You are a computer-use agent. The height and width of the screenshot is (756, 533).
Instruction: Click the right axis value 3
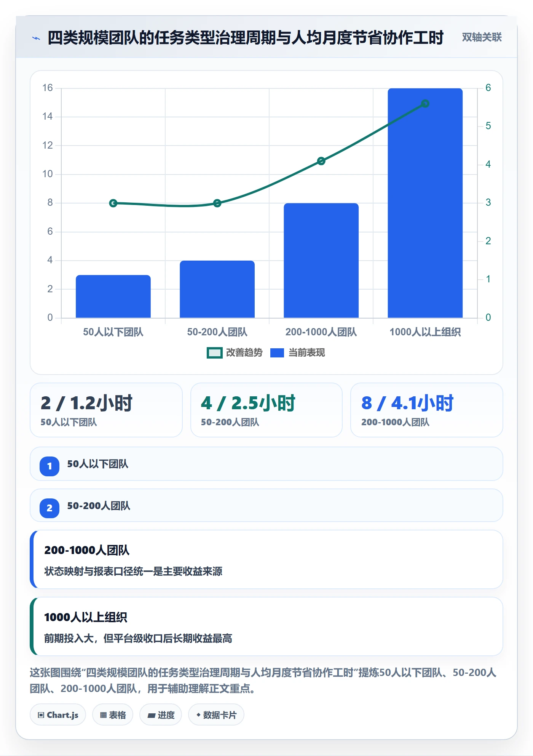488,203
